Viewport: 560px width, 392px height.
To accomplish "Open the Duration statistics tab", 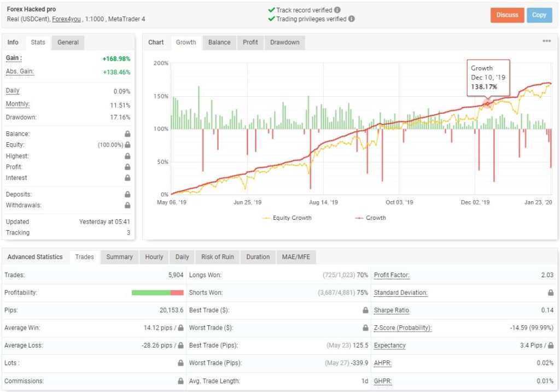I will point(258,257).
